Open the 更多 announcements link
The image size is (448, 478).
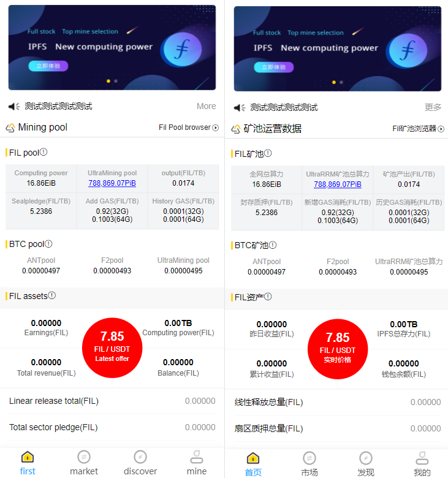pos(433,107)
